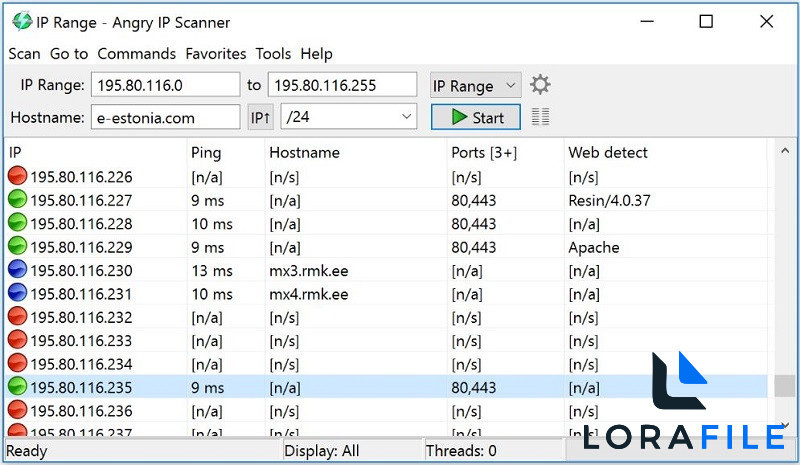Select IP address 195.80.116.232
Screen dimensions: 800x465
[81, 317]
